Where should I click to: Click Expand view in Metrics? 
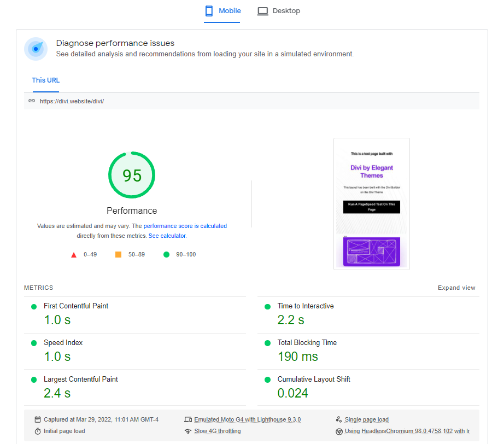point(456,288)
